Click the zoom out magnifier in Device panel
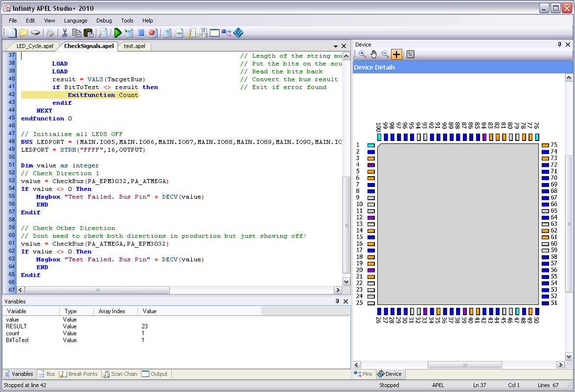The height and width of the screenshot is (392, 575). [x=385, y=54]
